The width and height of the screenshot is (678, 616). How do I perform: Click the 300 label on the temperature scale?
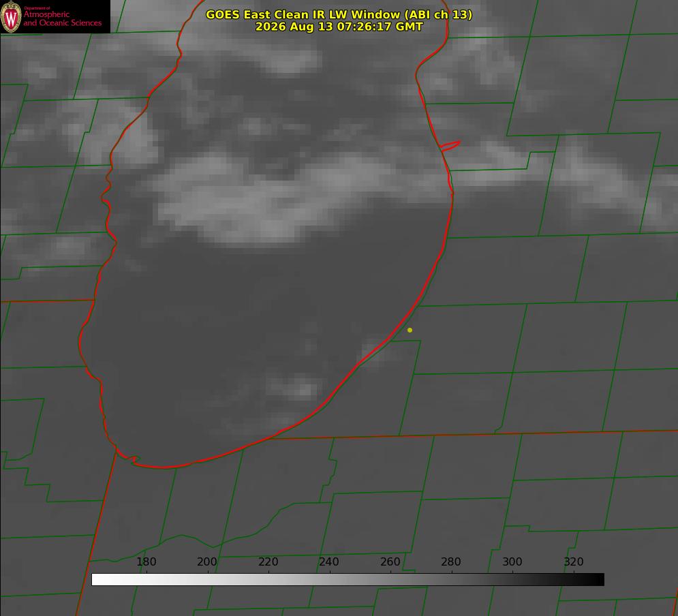click(512, 561)
